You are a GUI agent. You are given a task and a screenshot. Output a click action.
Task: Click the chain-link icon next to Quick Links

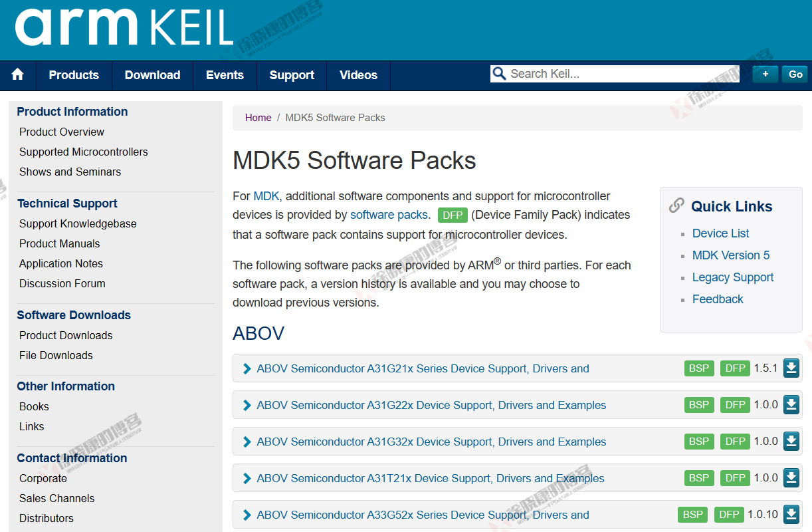tap(676, 205)
